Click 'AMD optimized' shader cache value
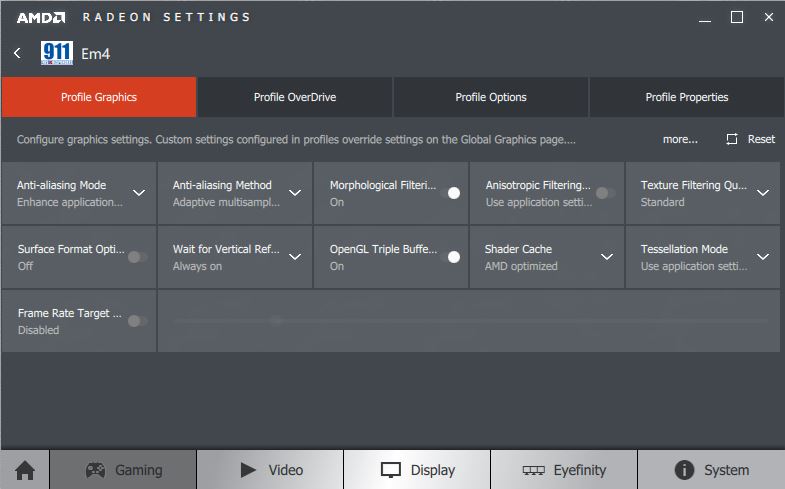Viewport: 785px width, 489px height. click(521, 266)
